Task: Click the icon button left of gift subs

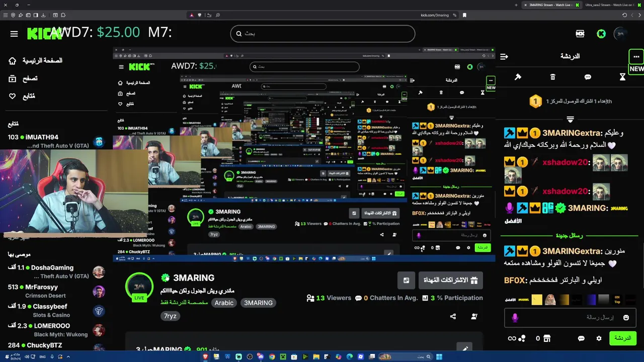Action: point(406,281)
